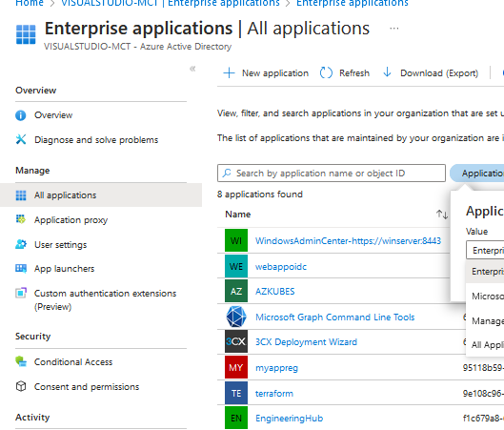The image size is (504, 430).
Task: Click the Enterprise applications grid icon in header
Action: click(x=26, y=34)
